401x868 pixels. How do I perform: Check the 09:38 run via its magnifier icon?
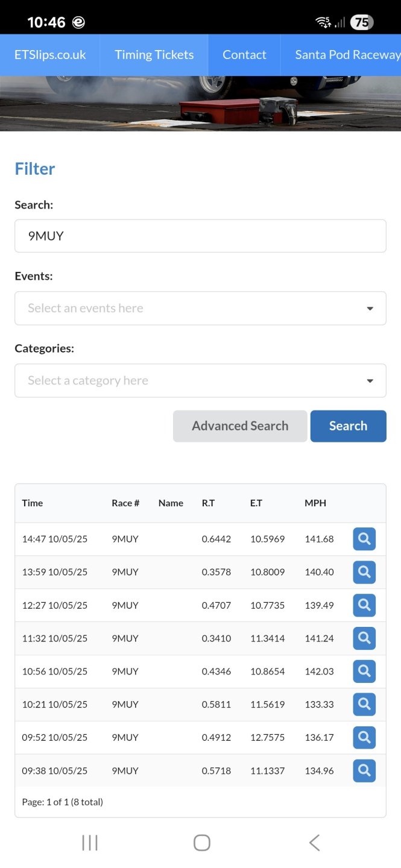pyautogui.click(x=364, y=770)
